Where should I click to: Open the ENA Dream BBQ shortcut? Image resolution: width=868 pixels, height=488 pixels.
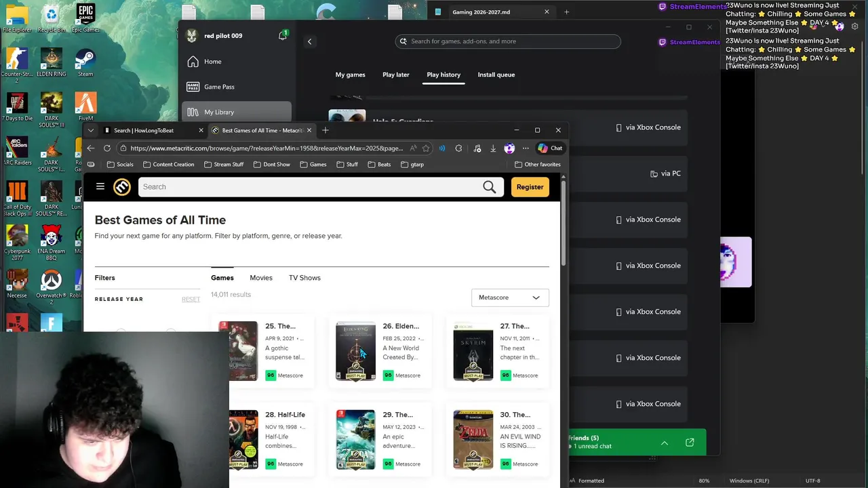pos(51,243)
